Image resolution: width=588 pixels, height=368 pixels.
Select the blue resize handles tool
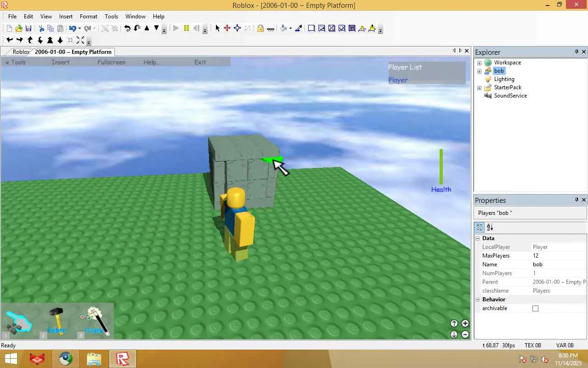(x=237, y=29)
